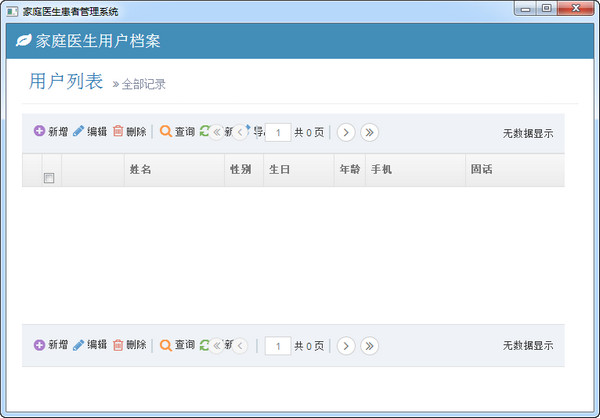Sort by the 性别 column header
600x418 pixels.
pos(244,170)
